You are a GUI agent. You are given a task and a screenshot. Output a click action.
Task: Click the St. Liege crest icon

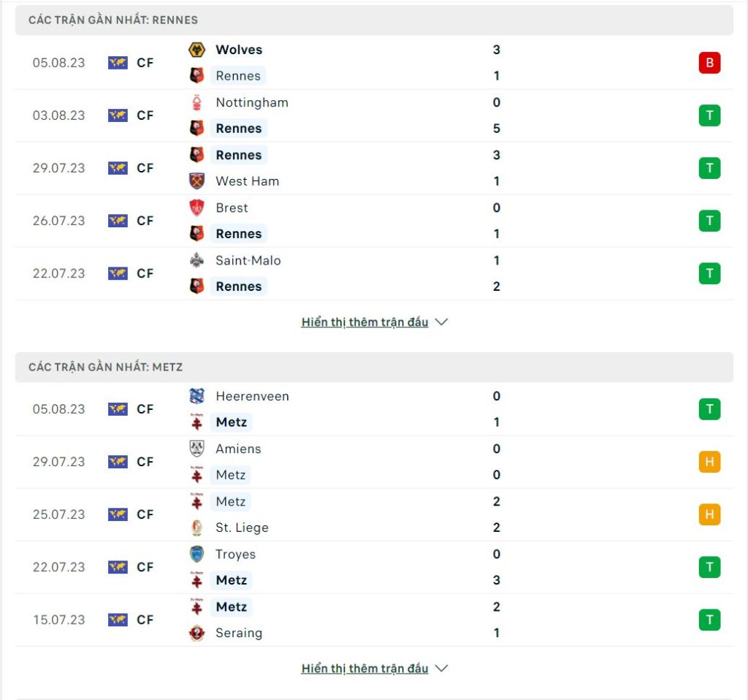pyautogui.click(x=196, y=528)
